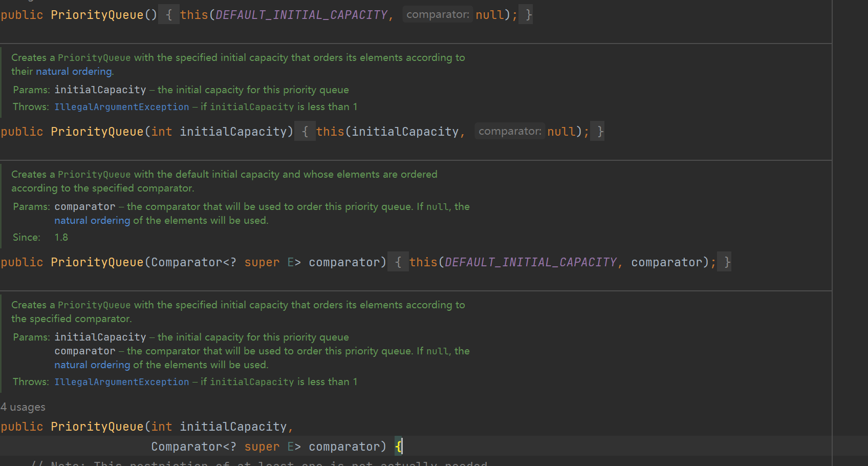Click "Comparator<? super E>" type on last line
This screenshot has width=868, height=466.
pos(226,447)
